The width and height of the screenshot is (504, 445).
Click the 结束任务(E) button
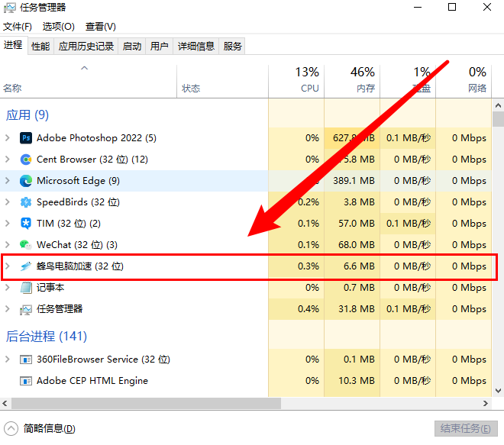[x=466, y=429]
